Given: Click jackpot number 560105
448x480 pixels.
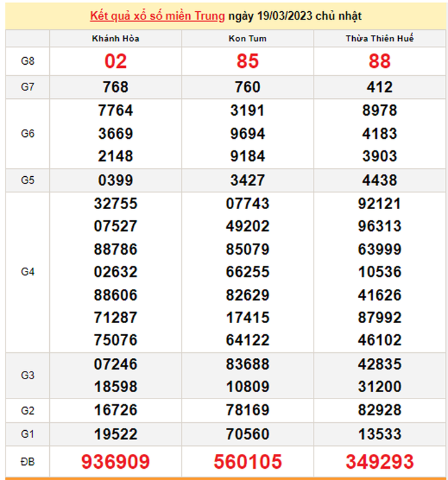Looking at the screenshot, I should [x=248, y=461].
